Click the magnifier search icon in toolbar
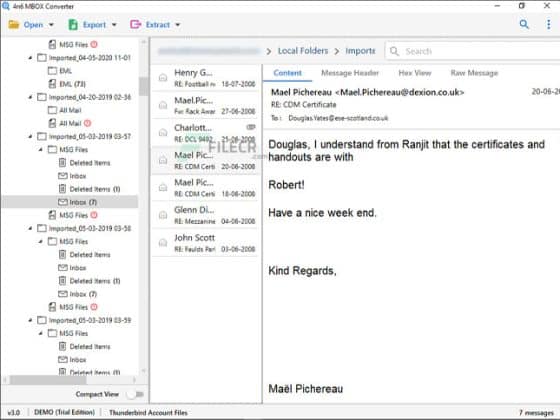The height and width of the screenshot is (420, 560). click(524, 24)
